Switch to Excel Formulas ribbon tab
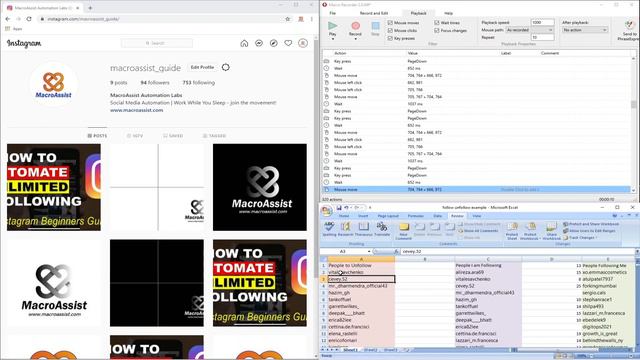Image resolution: width=640 pixels, height=360 pixels. (416, 216)
